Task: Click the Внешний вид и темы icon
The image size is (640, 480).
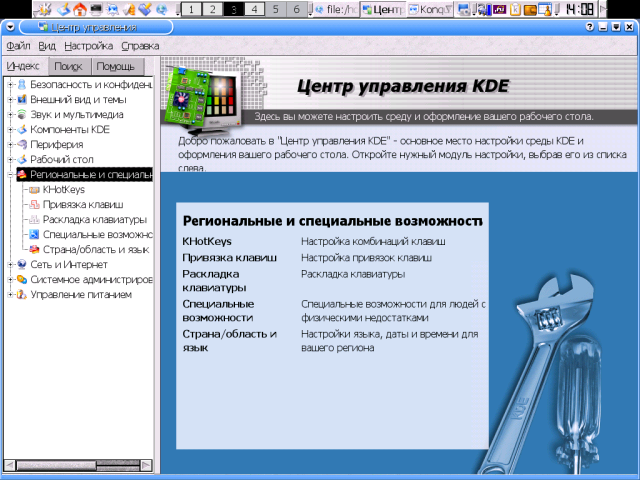Action: [x=22, y=100]
